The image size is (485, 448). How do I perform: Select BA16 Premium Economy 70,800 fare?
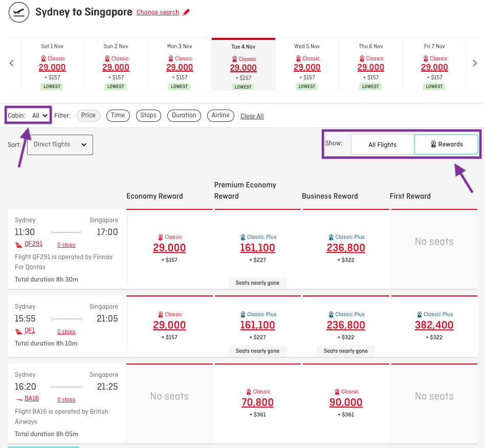(258, 403)
